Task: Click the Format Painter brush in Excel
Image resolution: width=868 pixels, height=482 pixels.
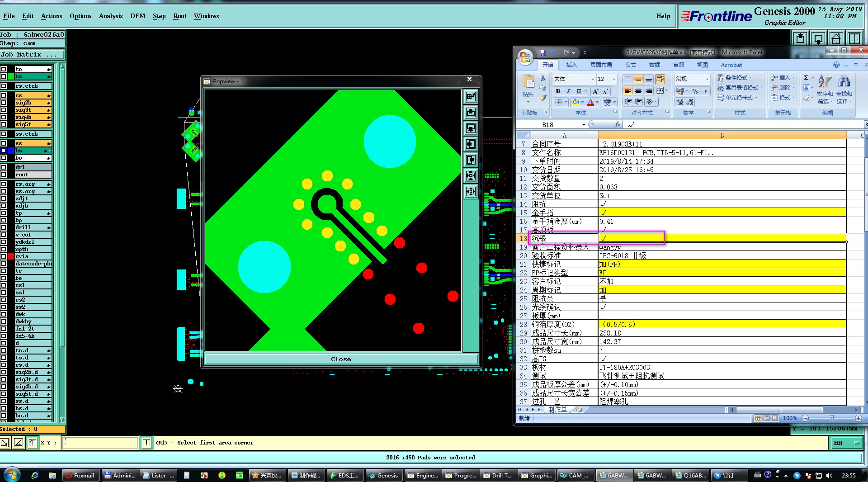Action: 543,98
